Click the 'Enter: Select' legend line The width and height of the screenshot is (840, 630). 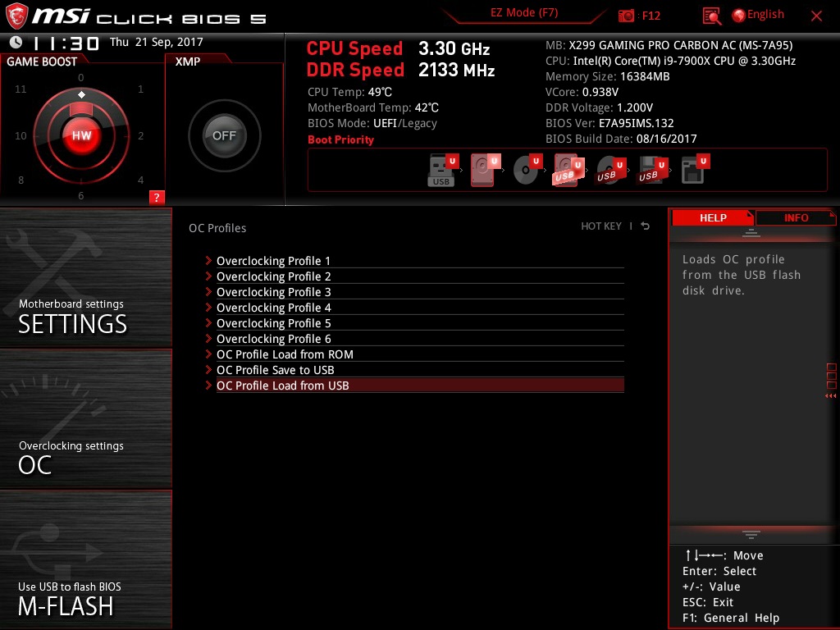click(719, 571)
